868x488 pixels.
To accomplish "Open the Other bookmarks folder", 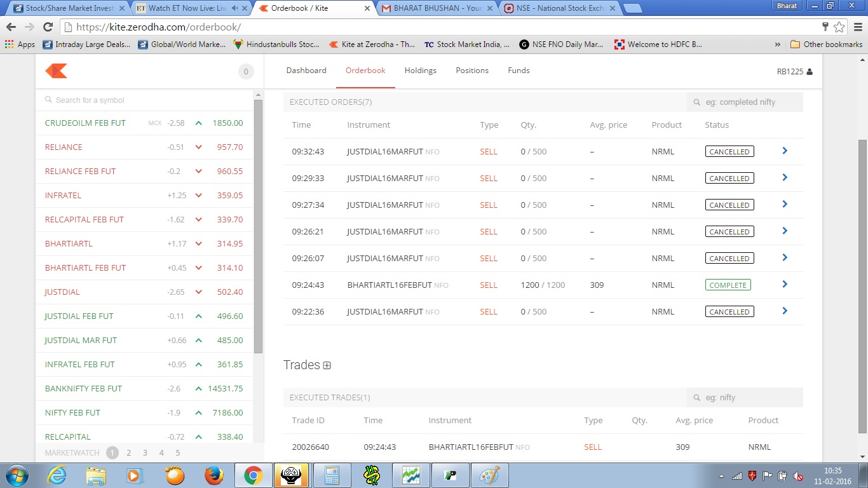I will coord(827,44).
